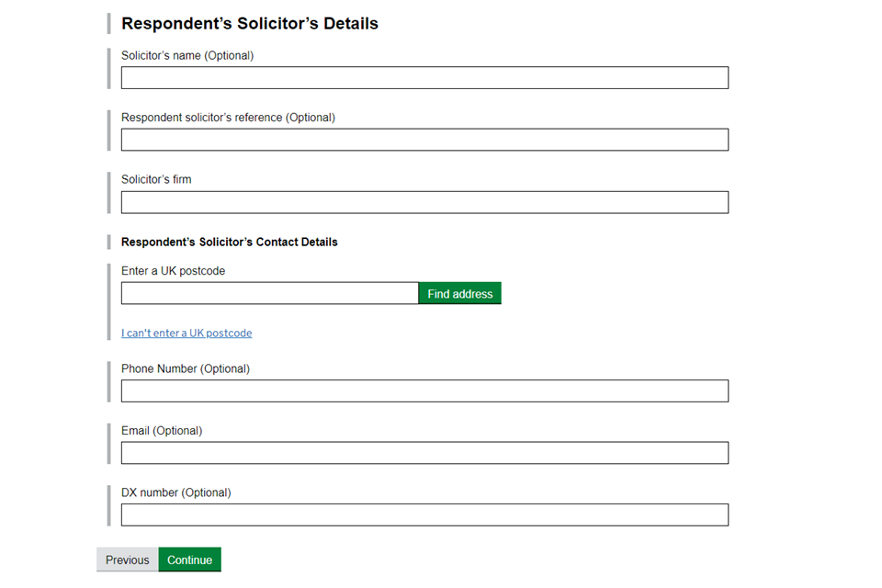882x588 pixels.
Task: Click the "Solicitor's name (Optional)" label text
Action: pos(187,55)
